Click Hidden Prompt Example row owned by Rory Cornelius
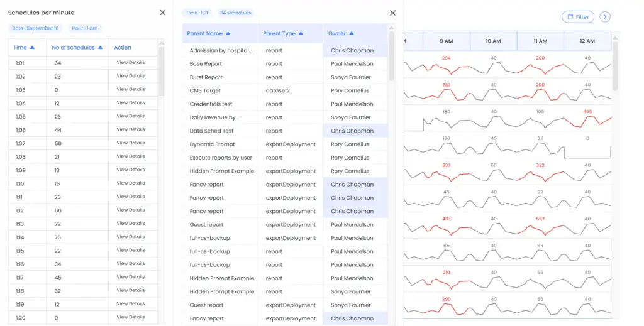644x326 pixels. (285, 171)
